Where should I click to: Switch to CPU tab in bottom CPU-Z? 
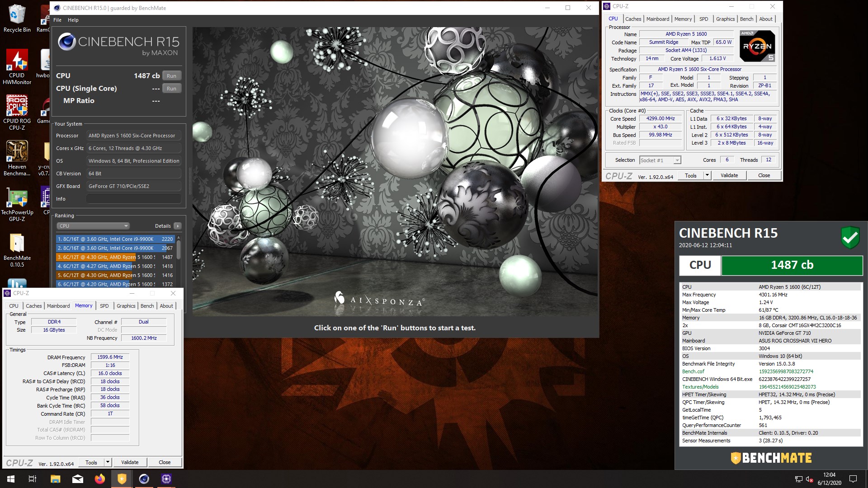14,306
